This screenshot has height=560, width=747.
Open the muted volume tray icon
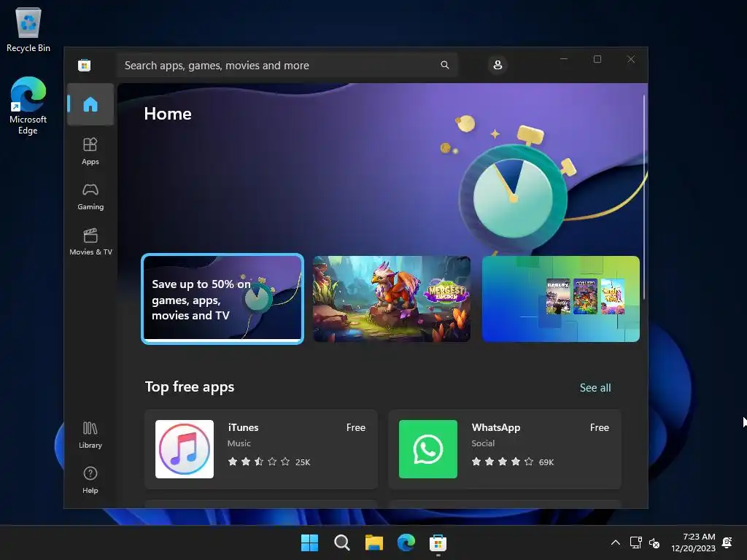point(654,542)
